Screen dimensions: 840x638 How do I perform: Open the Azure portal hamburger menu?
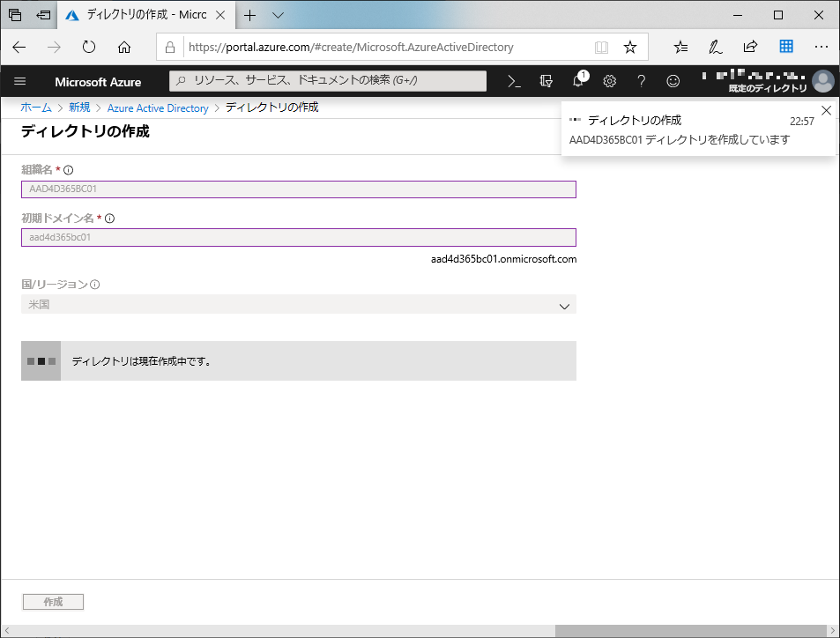tap(19, 81)
